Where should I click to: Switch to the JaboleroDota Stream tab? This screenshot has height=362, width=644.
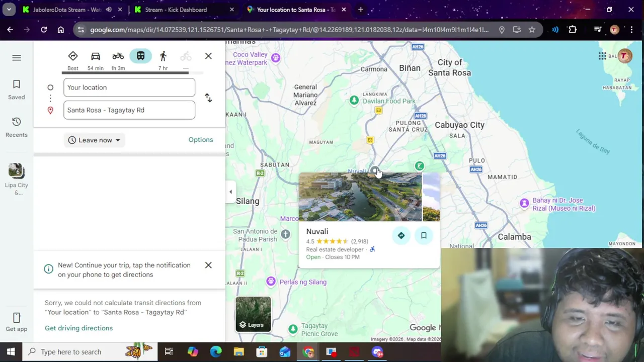pyautogui.click(x=67, y=10)
